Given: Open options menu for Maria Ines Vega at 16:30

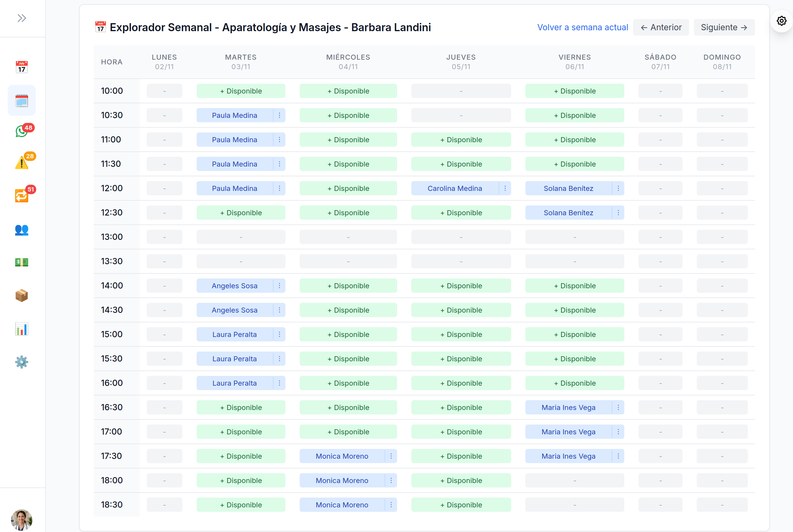Looking at the screenshot, I should coord(618,408).
